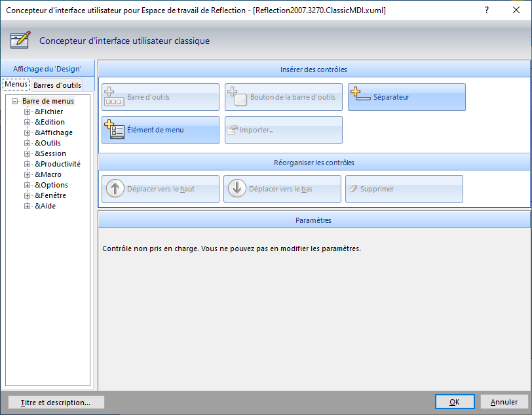532x415 pixels.
Task: Select the &Aide tree item
Action: coord(45,207)
